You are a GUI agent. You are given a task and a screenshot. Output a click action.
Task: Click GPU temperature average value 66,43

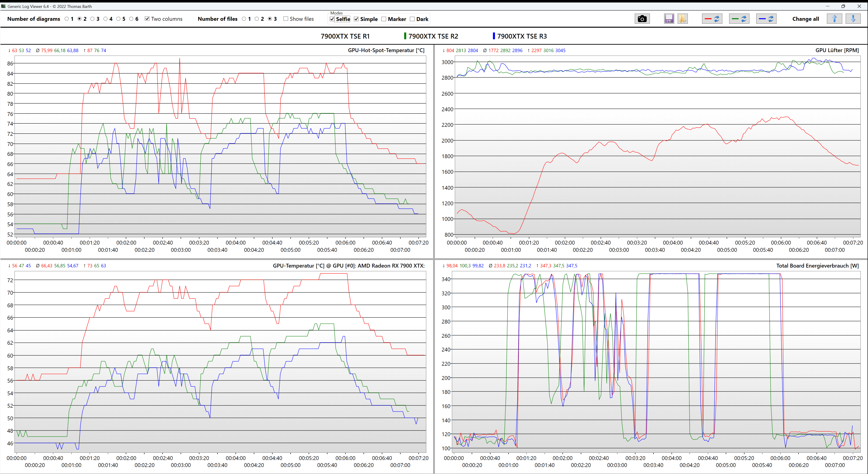(47, 266)
